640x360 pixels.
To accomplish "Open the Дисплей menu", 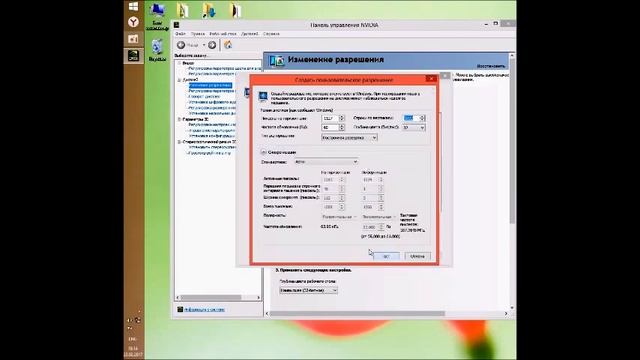I will [x=249, y=34].
